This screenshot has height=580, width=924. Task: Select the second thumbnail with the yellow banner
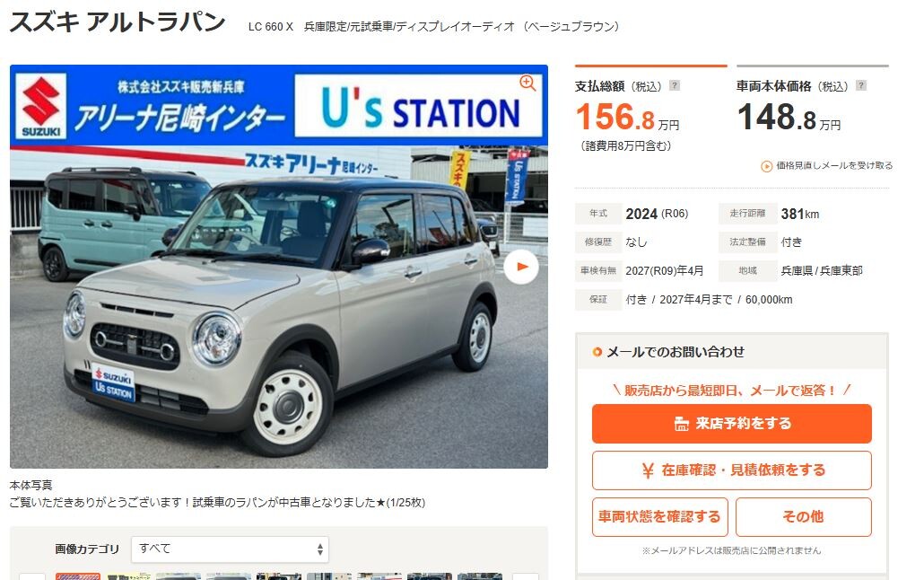pyautogui.click(x=128, y=576)
